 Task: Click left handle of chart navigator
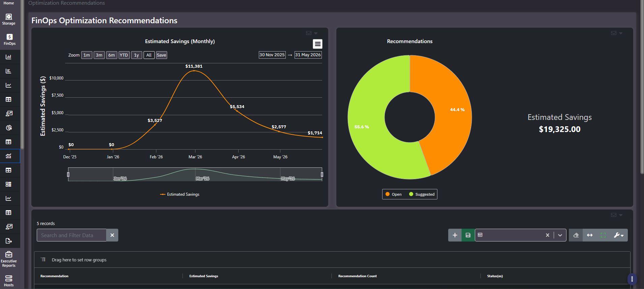coord(68,174)
